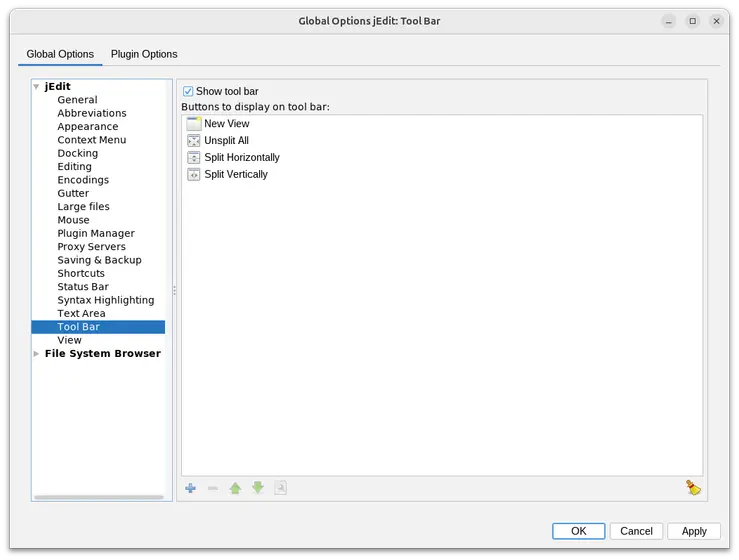Click the options tree horizontal scrollbar
The width and height of the screenshot is (739, 560).
[97, 497]
